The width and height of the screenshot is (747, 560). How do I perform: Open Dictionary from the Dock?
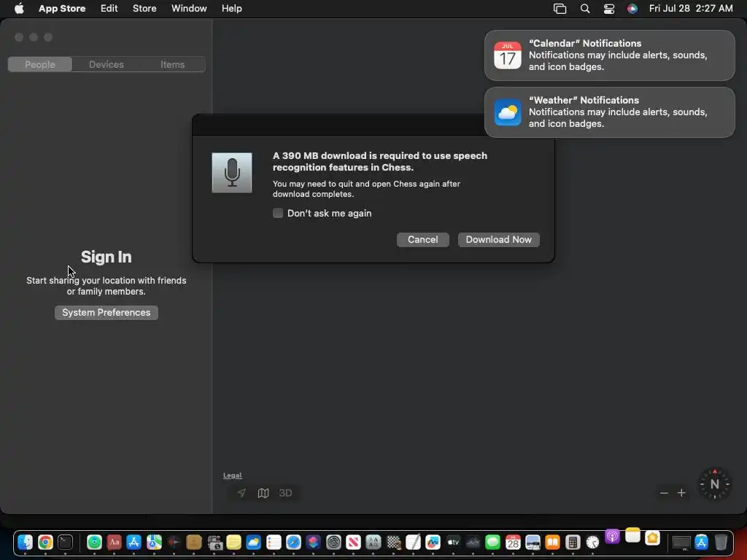coord(115,542)
